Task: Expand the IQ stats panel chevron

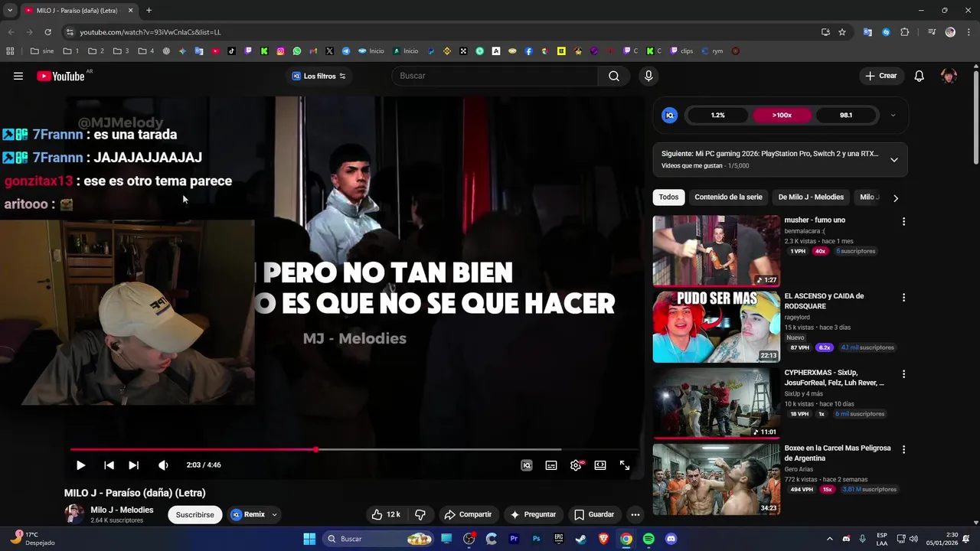Action: (893, 115)
